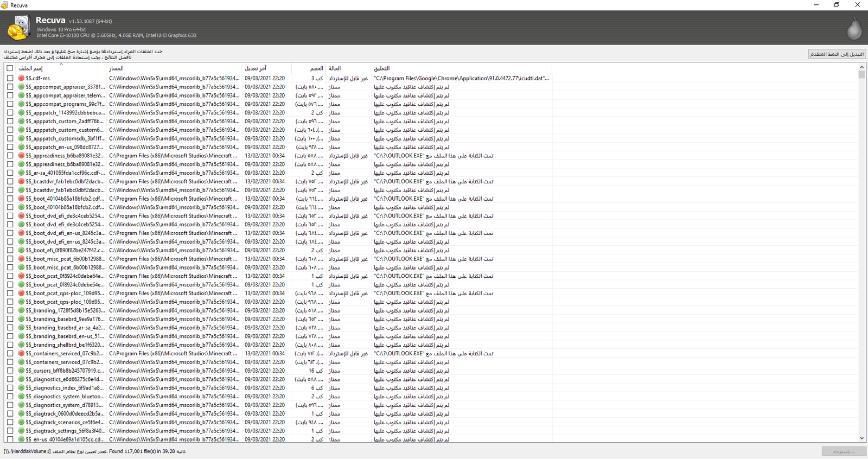Click the scrollbar up arrow of file list

862,67
